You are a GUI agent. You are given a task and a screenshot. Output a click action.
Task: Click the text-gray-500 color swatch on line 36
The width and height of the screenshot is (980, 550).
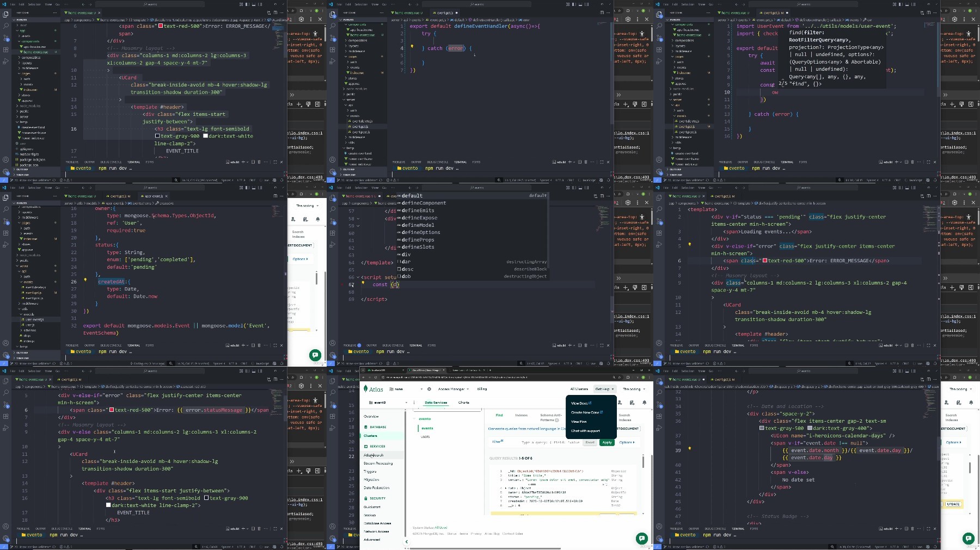coord(762,428)
